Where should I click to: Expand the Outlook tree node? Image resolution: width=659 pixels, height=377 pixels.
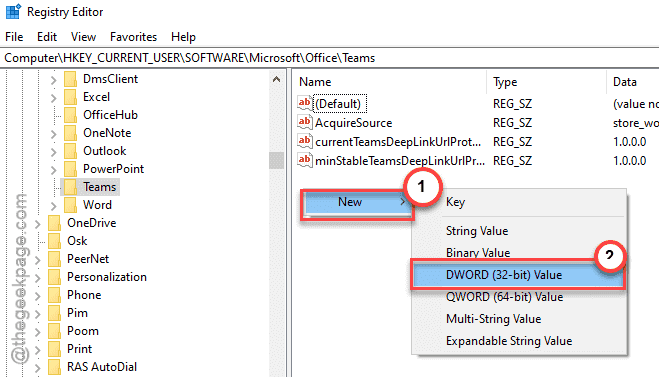click(53, 152)
